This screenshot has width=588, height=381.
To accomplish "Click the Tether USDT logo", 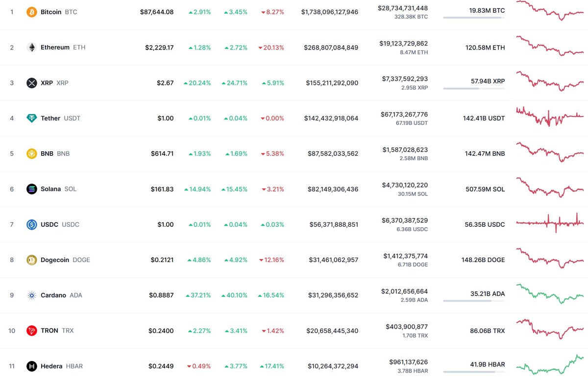I will 32,118.
